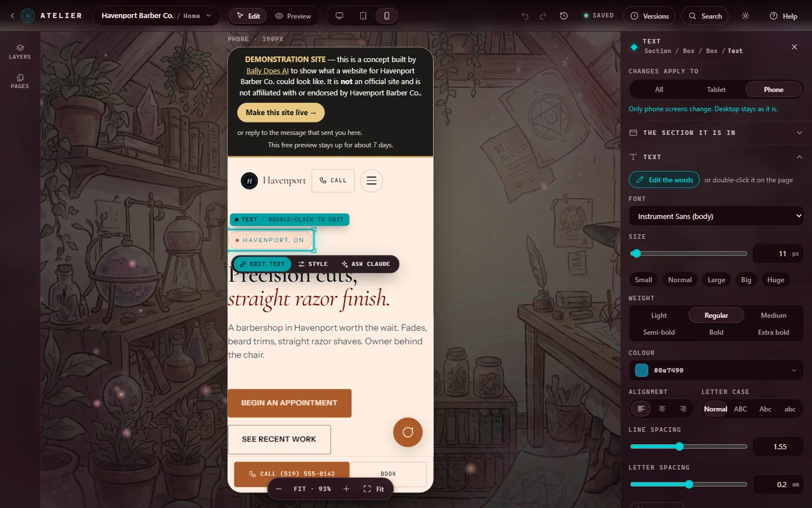
Task: Click the round orange chat button
Action: coord(408,432)
